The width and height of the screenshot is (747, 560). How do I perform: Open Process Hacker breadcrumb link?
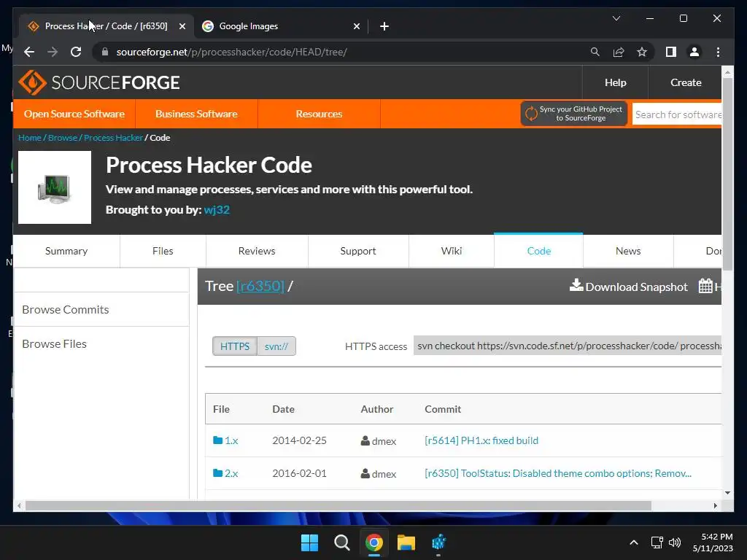tap(113, 138)
